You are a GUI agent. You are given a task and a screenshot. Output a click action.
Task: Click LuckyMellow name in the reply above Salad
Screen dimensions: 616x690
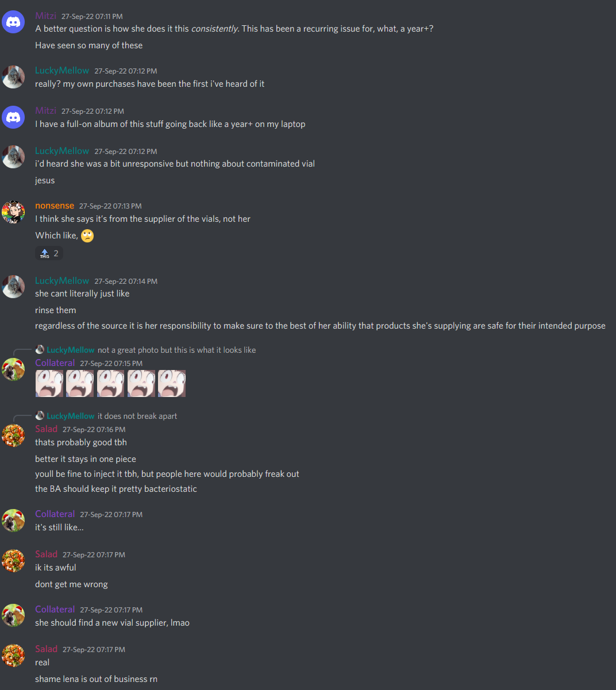pyautogui.click(x=71, y=416)
